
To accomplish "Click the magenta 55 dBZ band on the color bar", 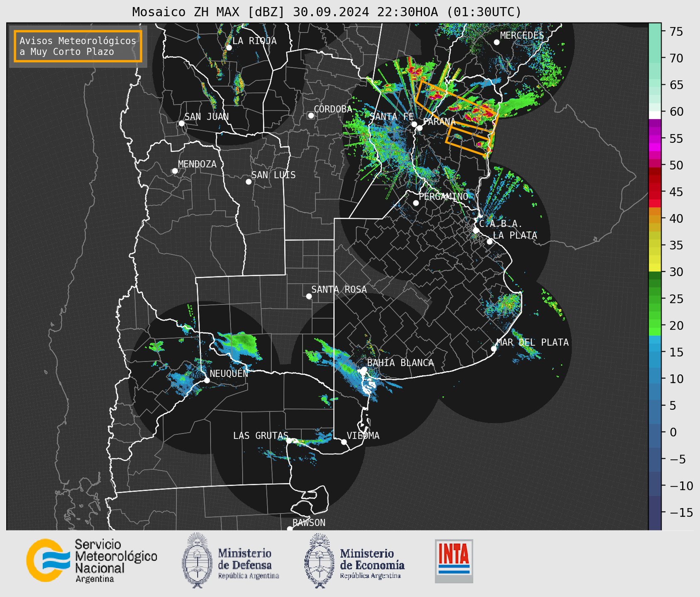I will pyautogui.click(x=655, y=138).
